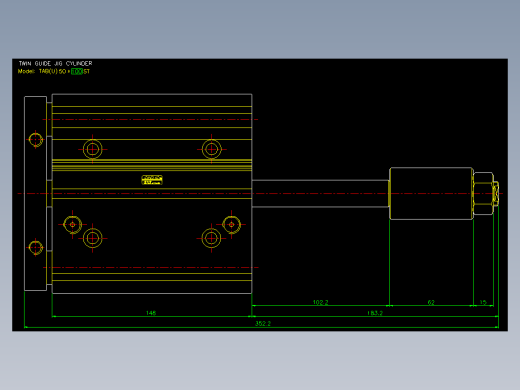This screenshot has height=390, width=520.
Task: Click the 183.2 dimension value
Action: click(375, 313)
